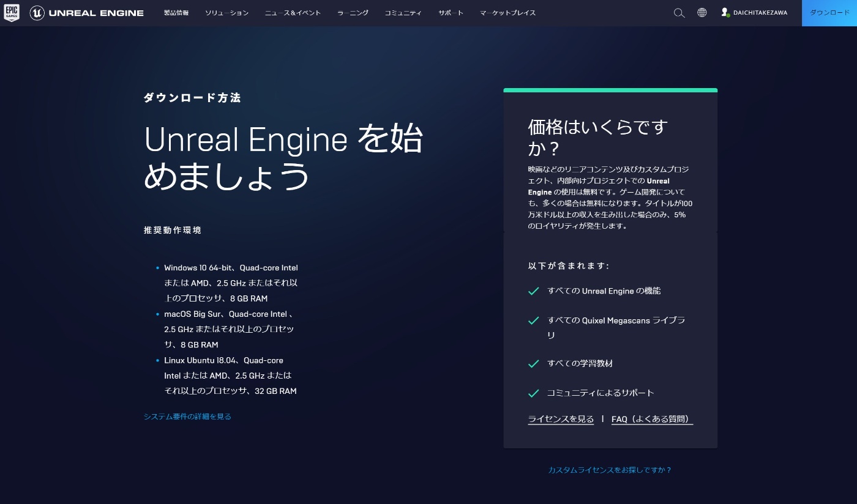Open the FAQ（よくある質問）link
This screenshot has height=504, width=857.
(x=651, y=419)
